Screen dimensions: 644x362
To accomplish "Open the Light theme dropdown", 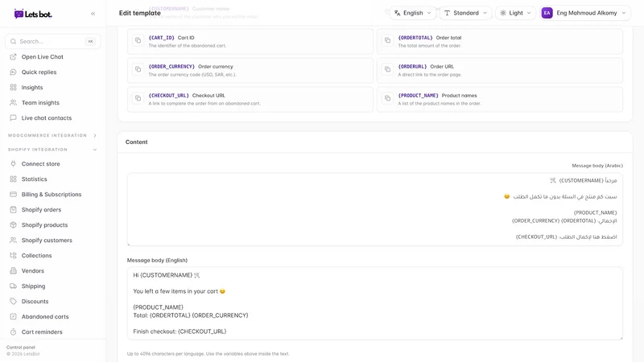I will click(515, 13).
